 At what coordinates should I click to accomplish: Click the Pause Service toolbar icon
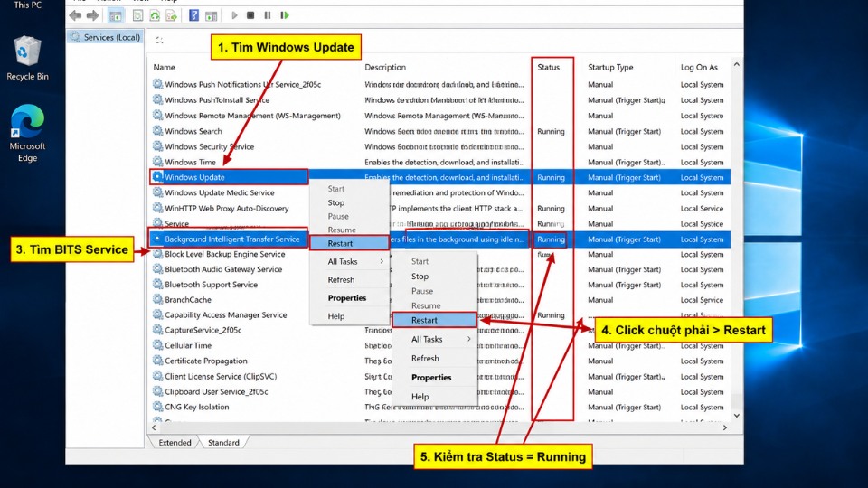click(268, 15)
